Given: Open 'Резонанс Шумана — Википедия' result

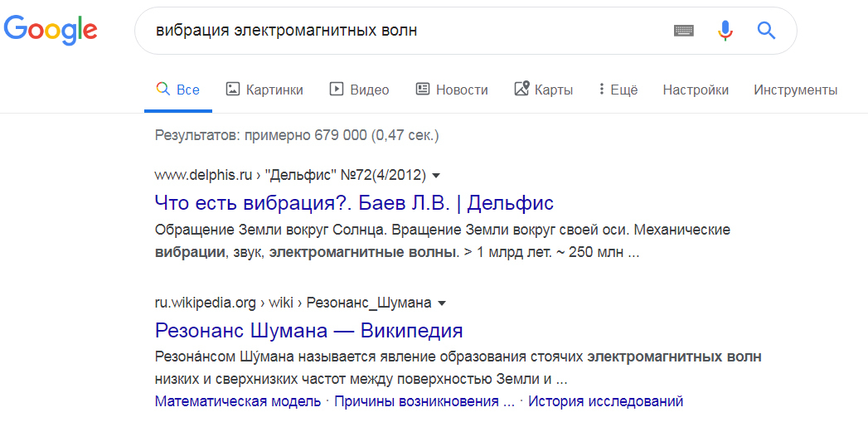Looking at the screenshot, I should point(308,331).
